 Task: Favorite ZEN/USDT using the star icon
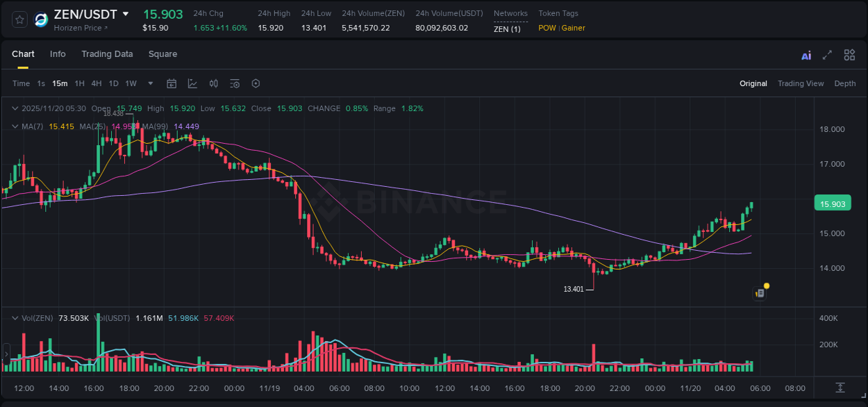click(x=19, y=19)
